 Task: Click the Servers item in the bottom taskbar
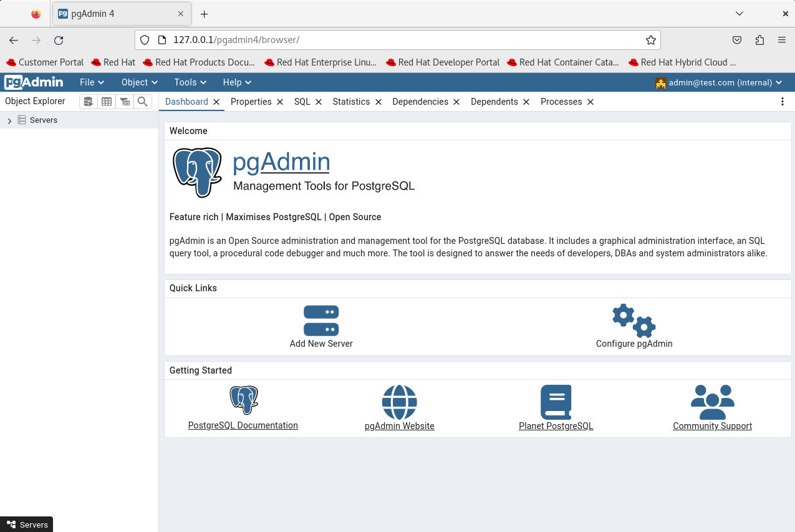pos(27,525)
